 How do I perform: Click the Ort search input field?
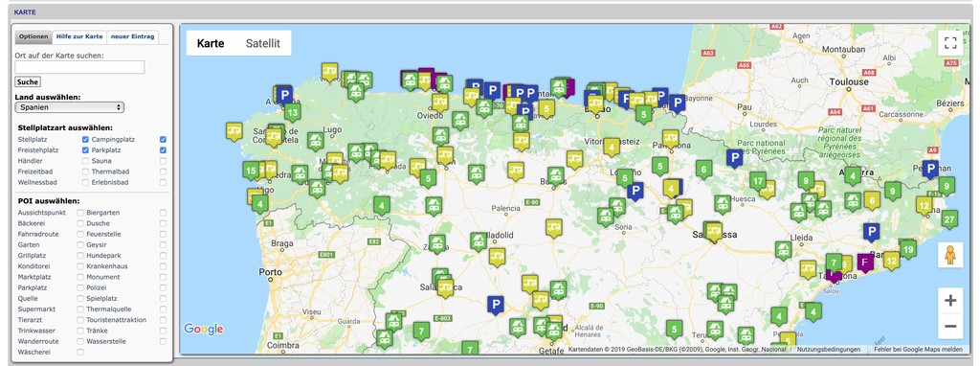(x=79, y=67)
